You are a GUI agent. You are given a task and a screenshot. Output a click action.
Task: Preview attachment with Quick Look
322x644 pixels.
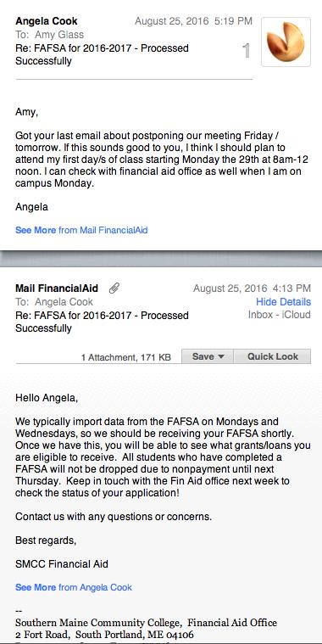pos(272,356)
